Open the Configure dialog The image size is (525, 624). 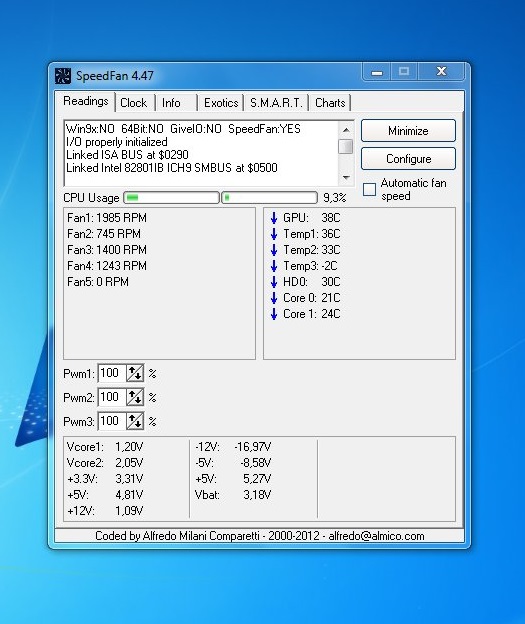[408, 159]
